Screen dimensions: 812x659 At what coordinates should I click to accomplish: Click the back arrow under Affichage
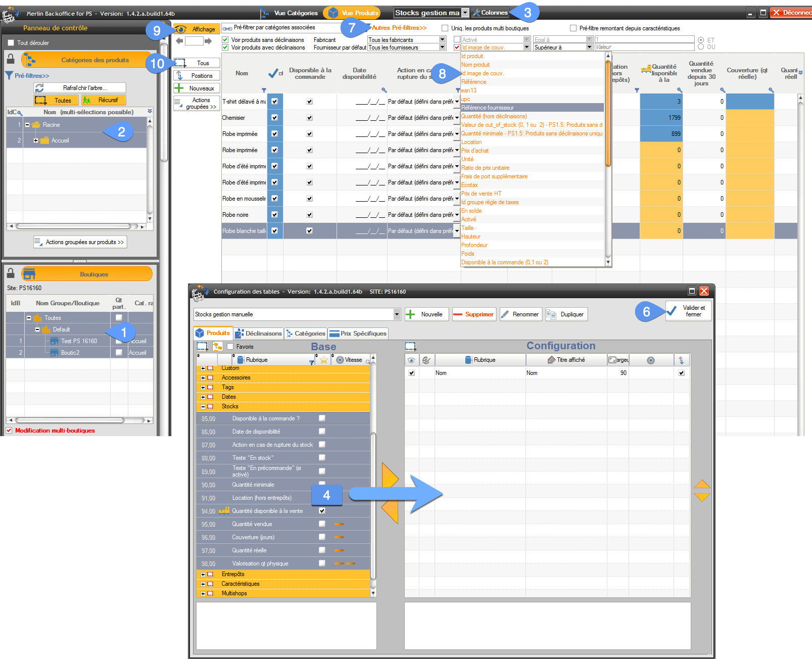click(179, 41)
